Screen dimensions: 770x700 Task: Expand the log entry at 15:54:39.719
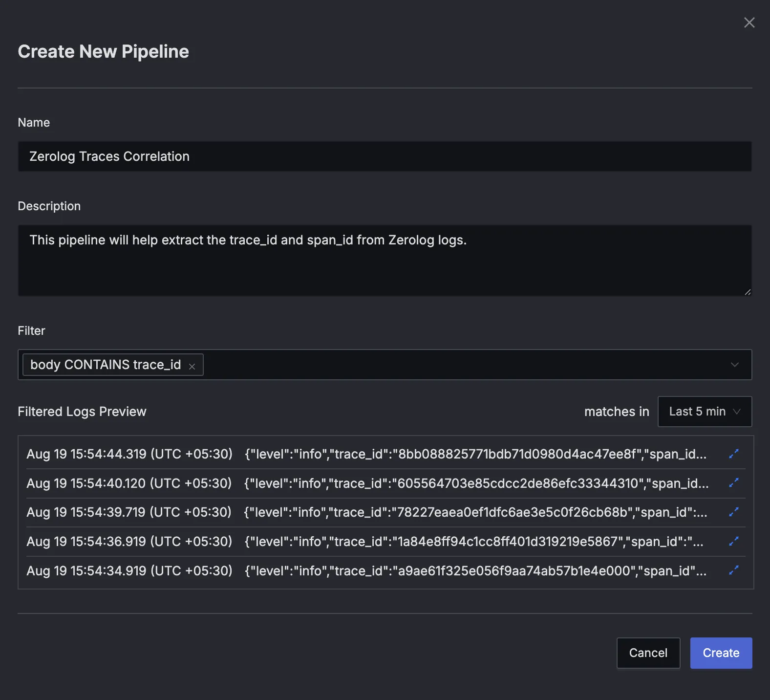733,512
